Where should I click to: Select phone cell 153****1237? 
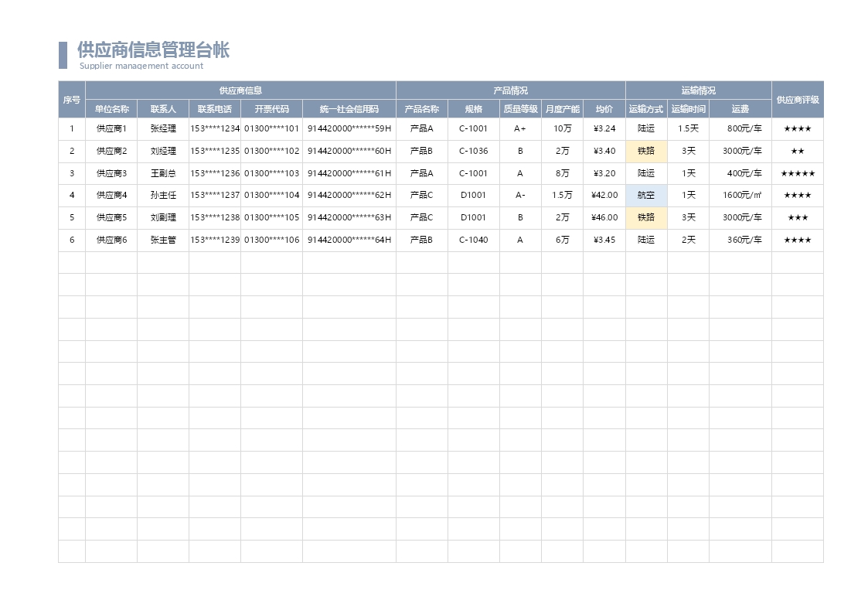pyautogui.click(x=215, y=196)
